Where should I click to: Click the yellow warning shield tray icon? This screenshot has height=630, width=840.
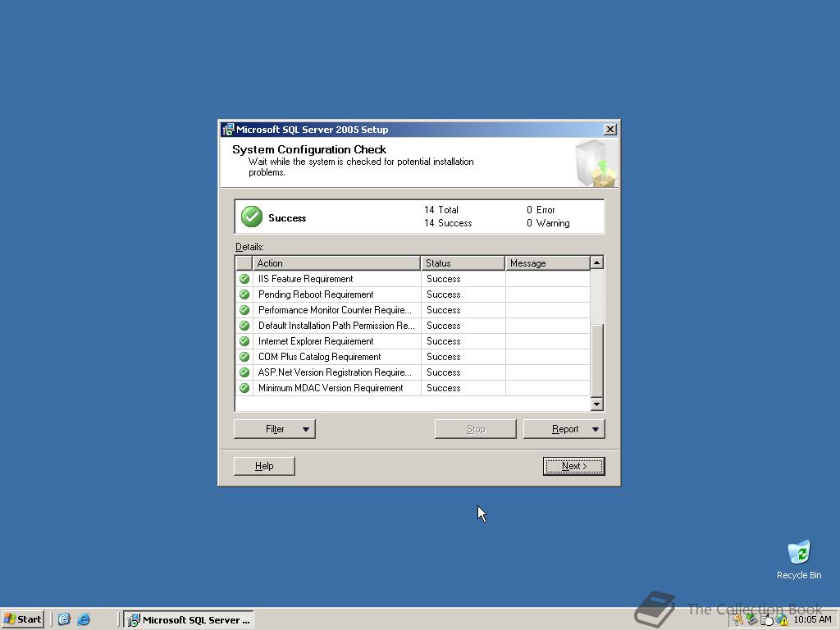[x=782, y=620]
